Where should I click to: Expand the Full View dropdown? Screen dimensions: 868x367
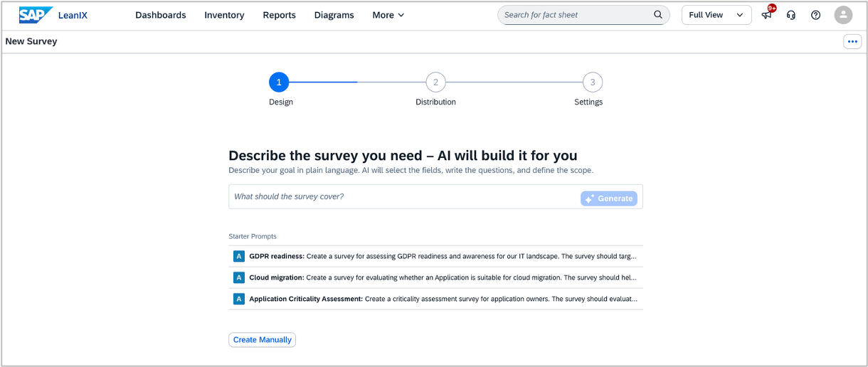click(x=716, y=15)
